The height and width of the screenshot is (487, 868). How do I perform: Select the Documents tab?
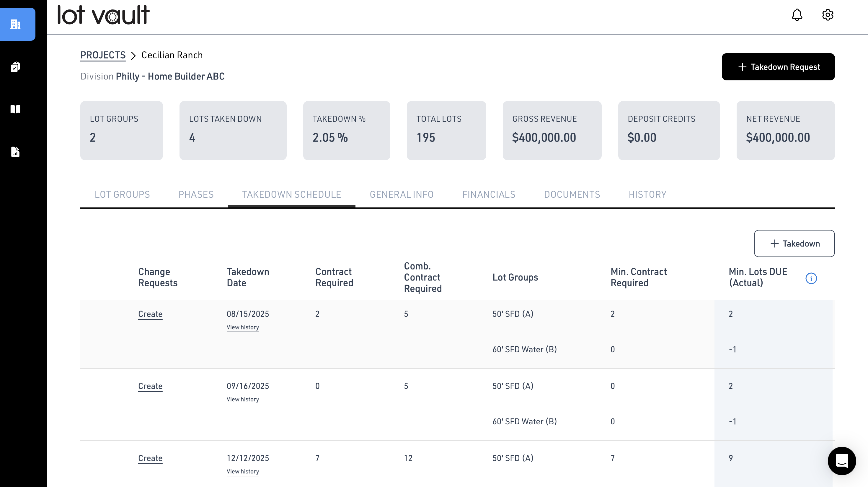pyautogui.click(x=572, y=194)
